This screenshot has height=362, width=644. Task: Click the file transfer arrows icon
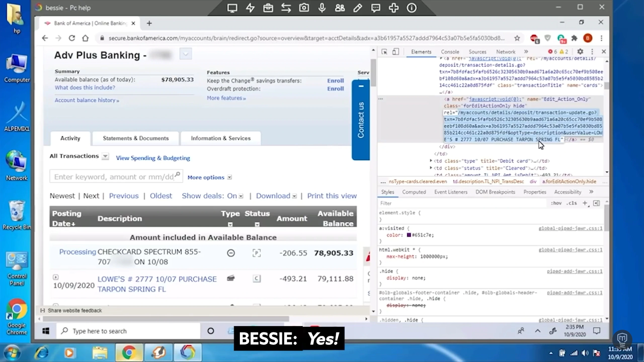(286, 8)
